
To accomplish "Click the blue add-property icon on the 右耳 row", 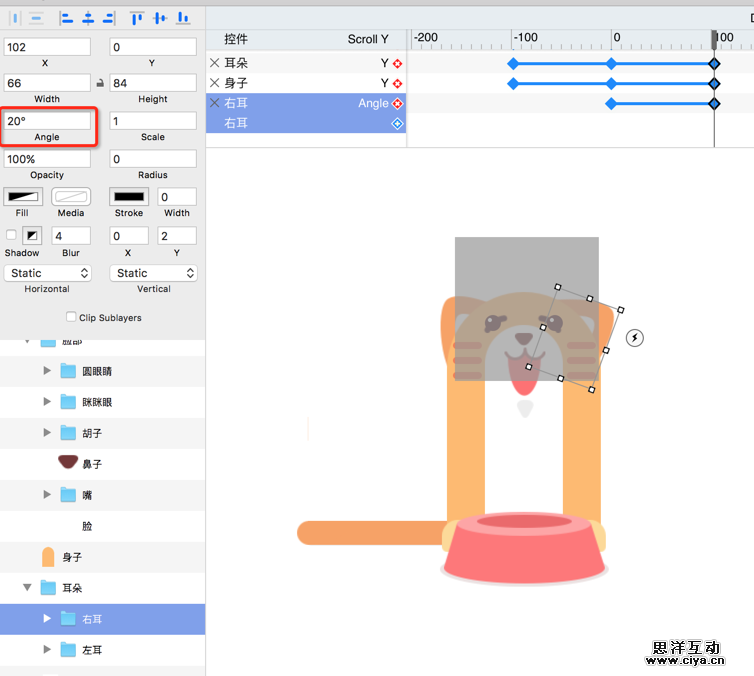I will tap(397, 124).
